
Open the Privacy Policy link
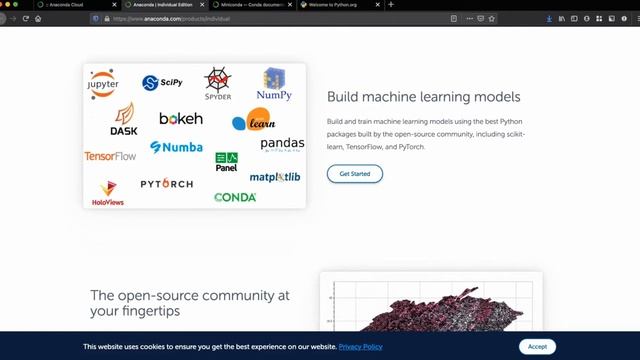tap(360, 347)
